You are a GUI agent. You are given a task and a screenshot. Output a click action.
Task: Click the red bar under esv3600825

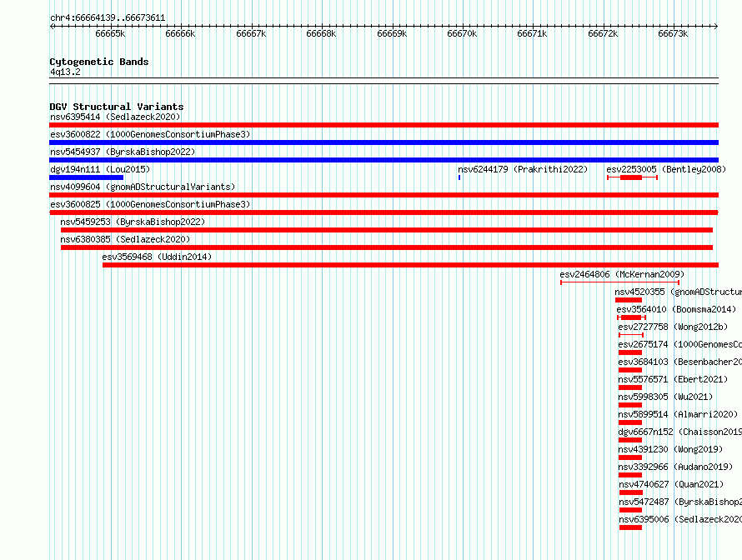(384, 212)
